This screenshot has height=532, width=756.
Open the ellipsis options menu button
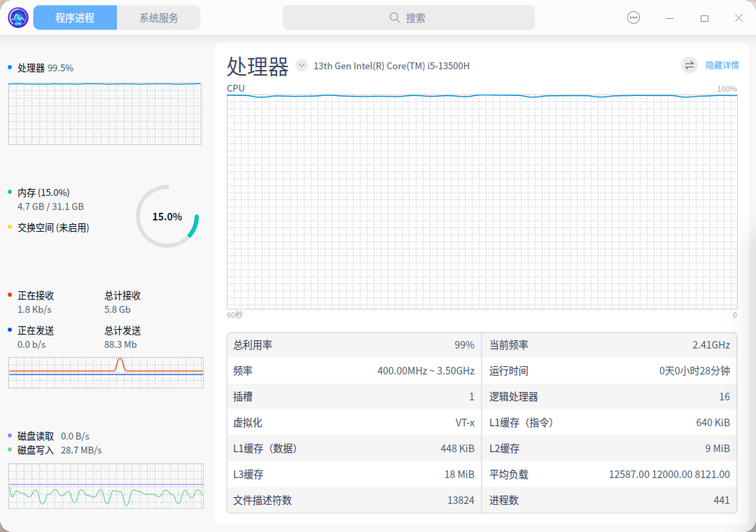point(633,17)
